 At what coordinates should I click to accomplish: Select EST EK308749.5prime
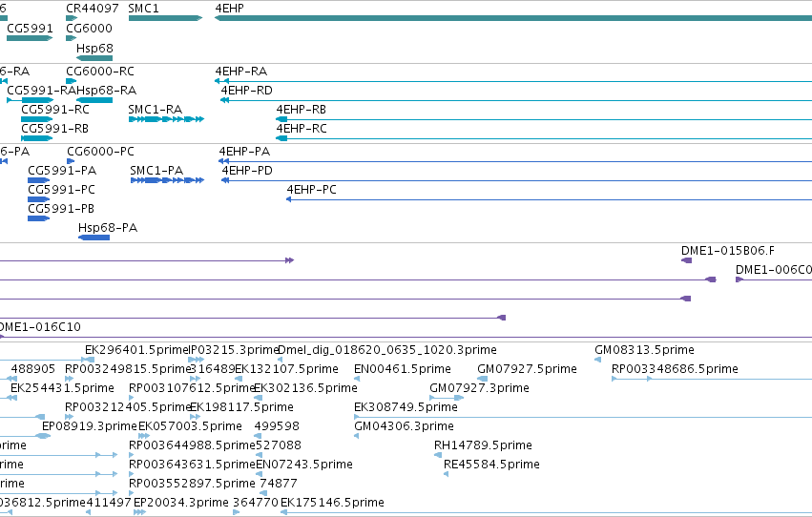[x=583, y=417]
